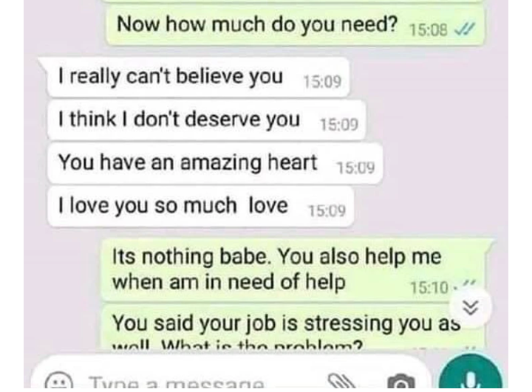Tap read receipt ticks on 15:08 message
This screenshot has width=532, height=392.
pos(465,30)
